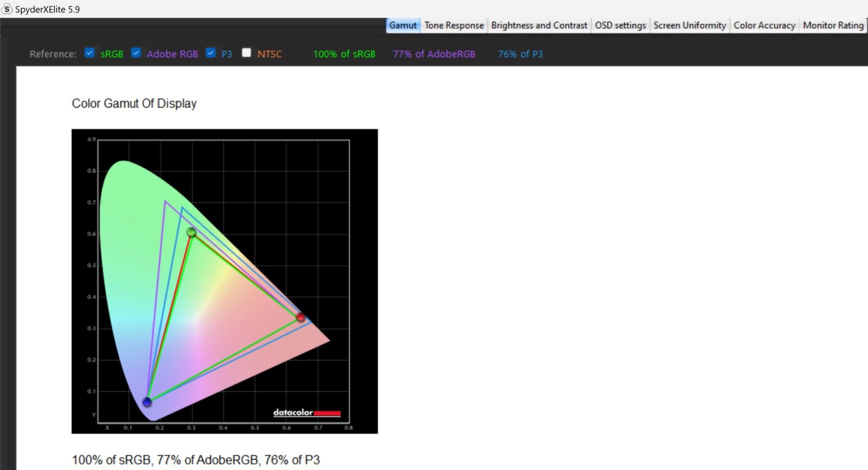Uncheck the sRGB reference checkbox

(90, 53)
